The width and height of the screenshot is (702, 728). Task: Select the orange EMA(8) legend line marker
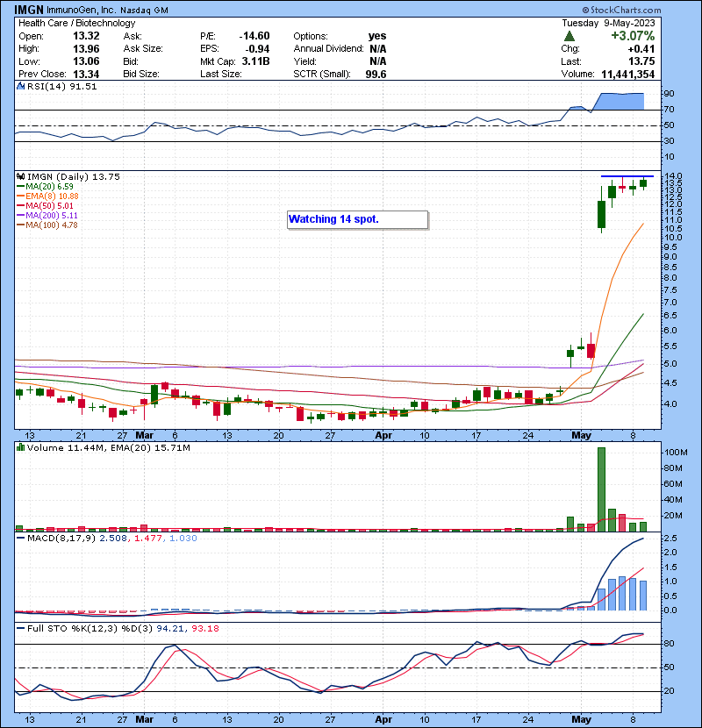pos(20,196)
